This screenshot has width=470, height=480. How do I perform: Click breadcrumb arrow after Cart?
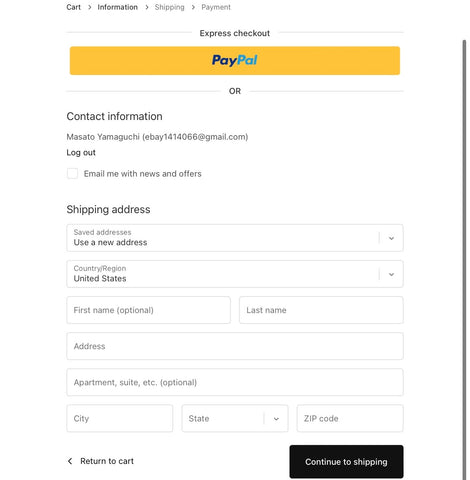[89, 7]
